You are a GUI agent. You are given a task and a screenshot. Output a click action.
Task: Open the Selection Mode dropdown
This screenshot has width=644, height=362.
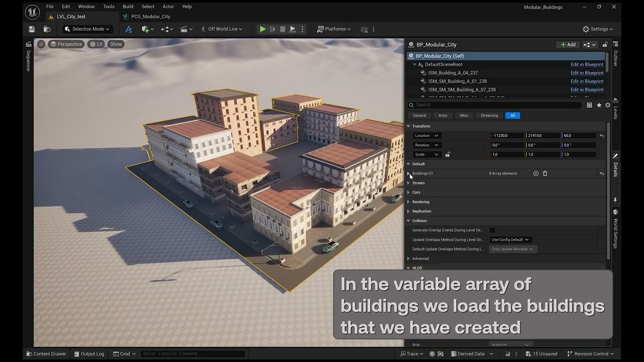[87, 29]
